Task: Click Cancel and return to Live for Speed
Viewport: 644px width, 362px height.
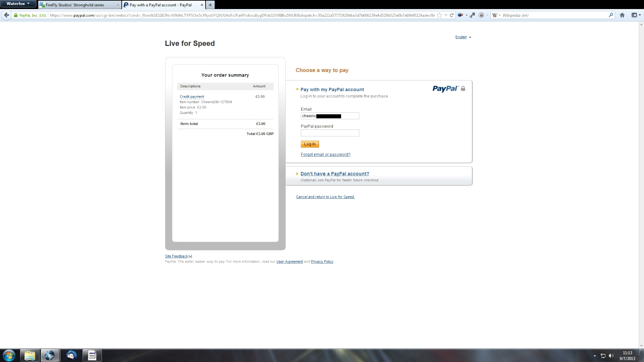Action: pos(325,197)
